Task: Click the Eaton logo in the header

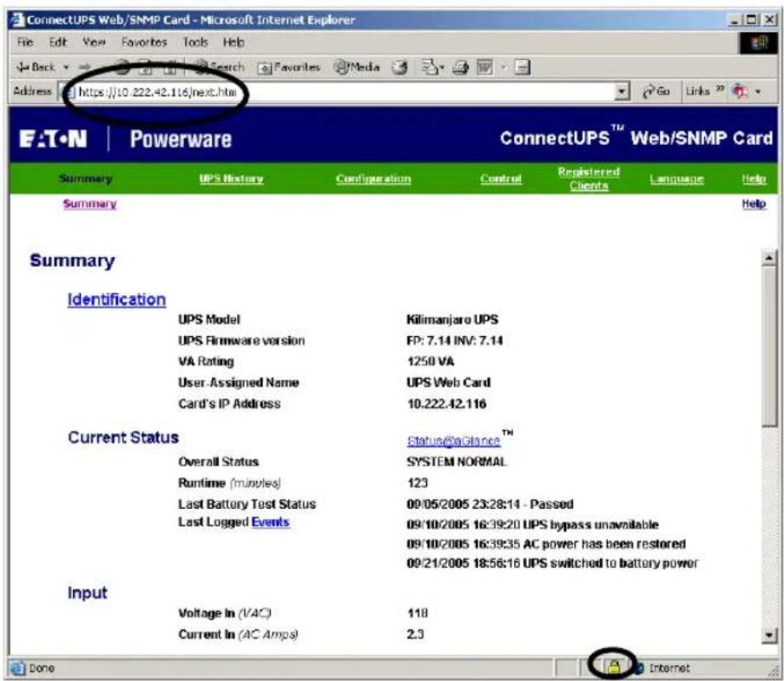Action: tap(53, 139)
